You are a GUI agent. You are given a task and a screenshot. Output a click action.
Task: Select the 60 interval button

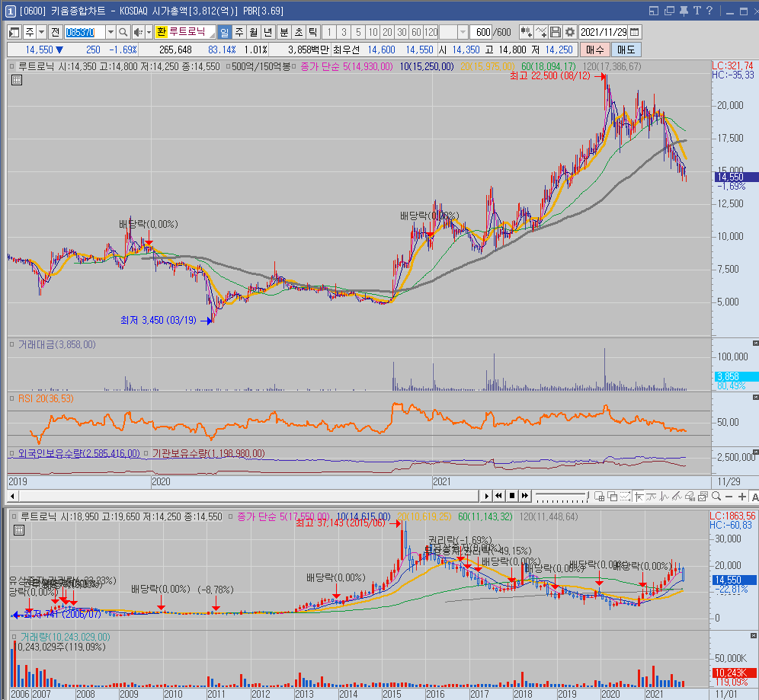tap(416, 32)
